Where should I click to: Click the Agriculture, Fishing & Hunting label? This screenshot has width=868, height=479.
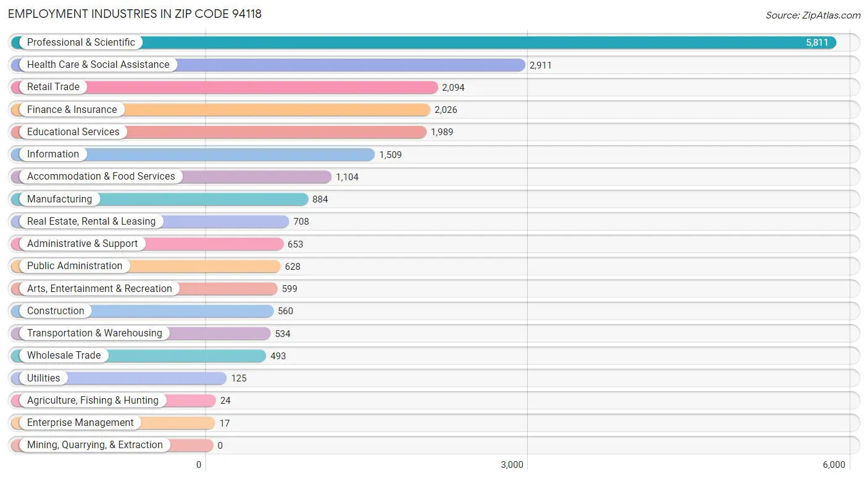[93, 401]
